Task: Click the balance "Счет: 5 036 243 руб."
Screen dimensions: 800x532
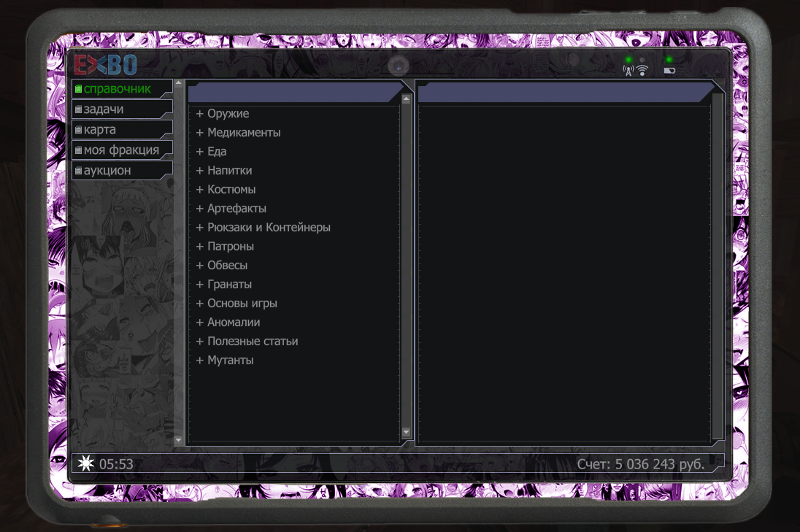Action: point(641,464)
